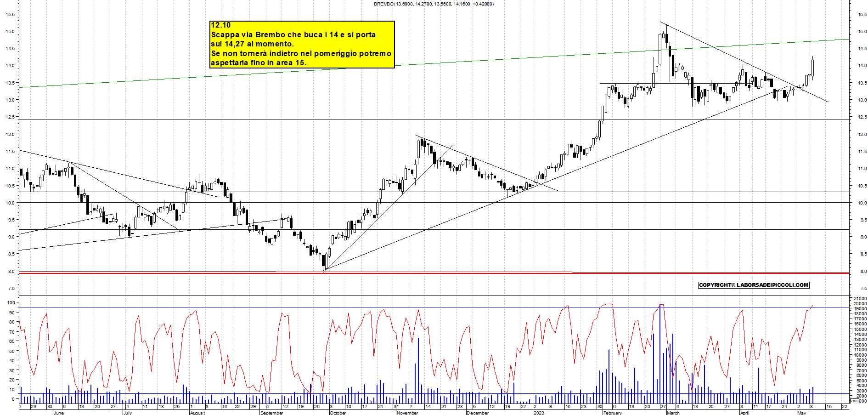This screenshot has height=415, width=868.
Task: Click the 'December' month label on the time axis
Action: [x=477, y=413]
